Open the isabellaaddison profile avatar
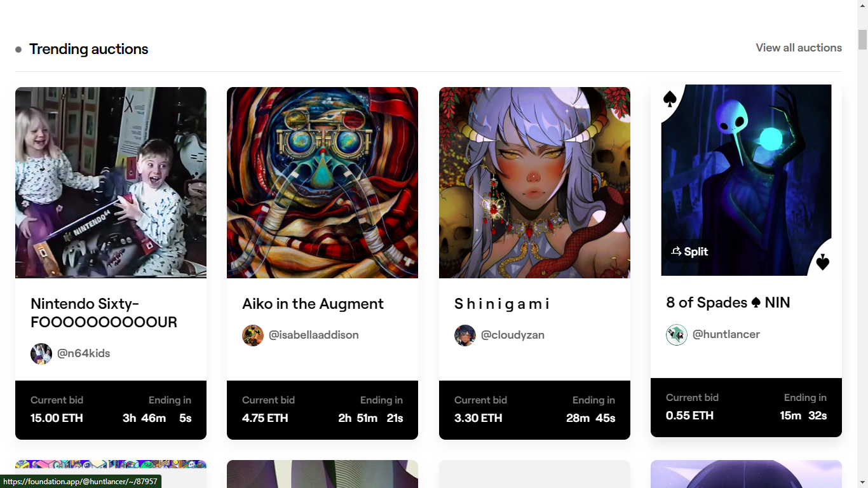Screen dimensions: 868x488 [253, 335]
